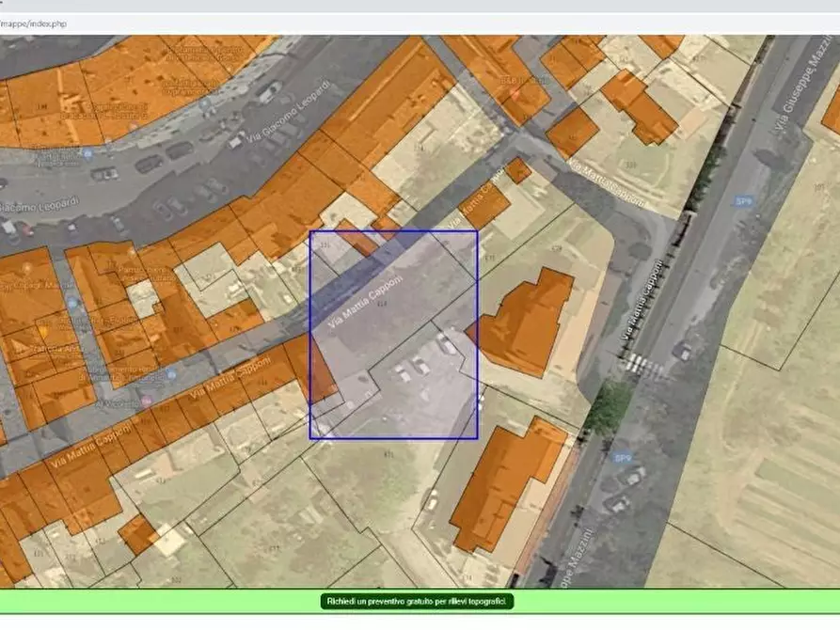Viewport: 840px width, 630px height.
Task: Click the SP9 road badge nearest 'Via Giuseppe Mazzini'
Action: [743, 201]
